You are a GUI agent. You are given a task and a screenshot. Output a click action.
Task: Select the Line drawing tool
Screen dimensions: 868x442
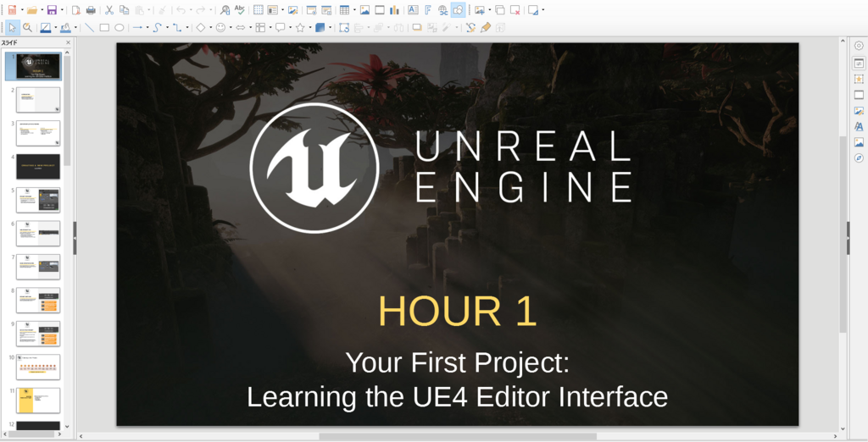(x=89, y=28)
